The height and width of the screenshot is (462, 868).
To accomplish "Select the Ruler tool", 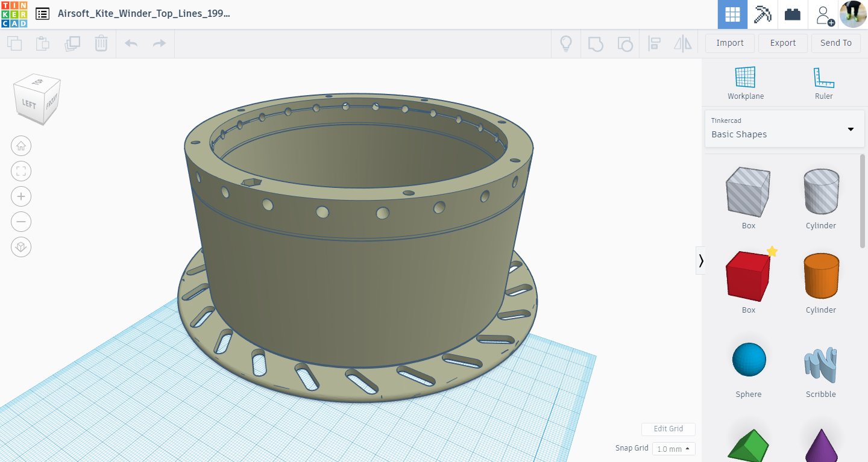I will point(823,83).
